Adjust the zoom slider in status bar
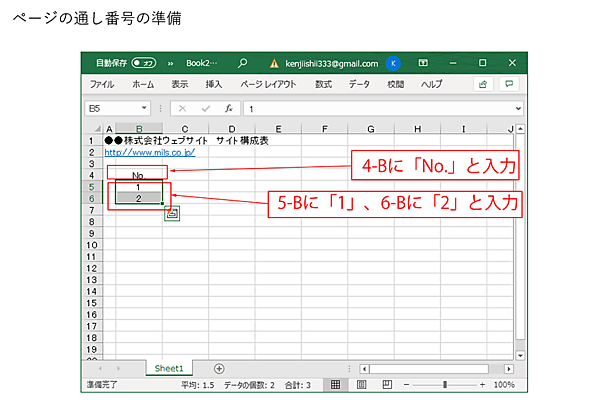The height and width of the screenshot is (400, 600). [444, 384]
